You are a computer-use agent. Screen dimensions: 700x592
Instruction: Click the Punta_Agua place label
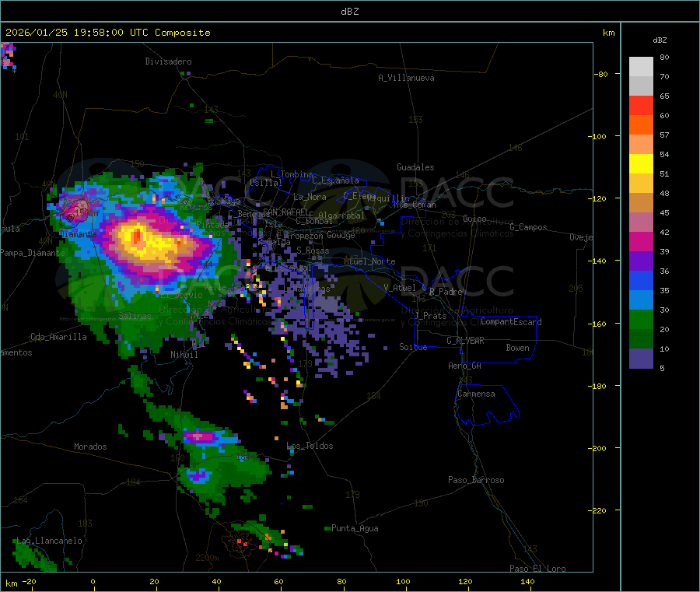[355, 528]
